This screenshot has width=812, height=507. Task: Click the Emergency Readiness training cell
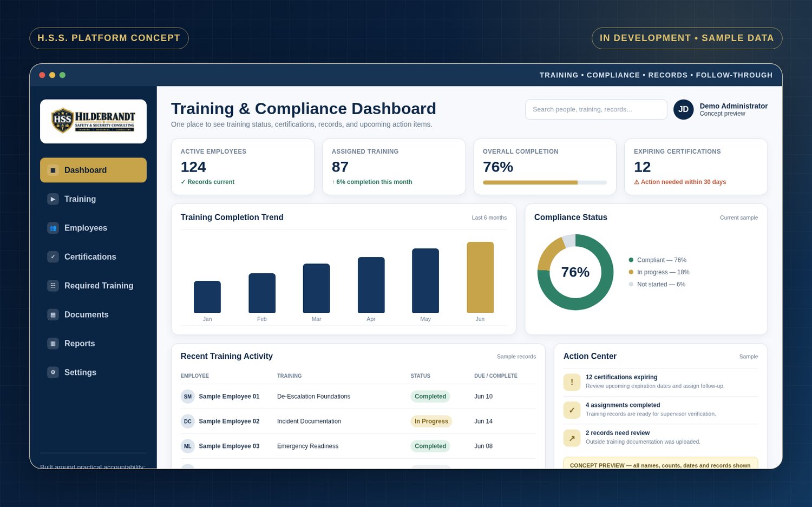point(307,446)
